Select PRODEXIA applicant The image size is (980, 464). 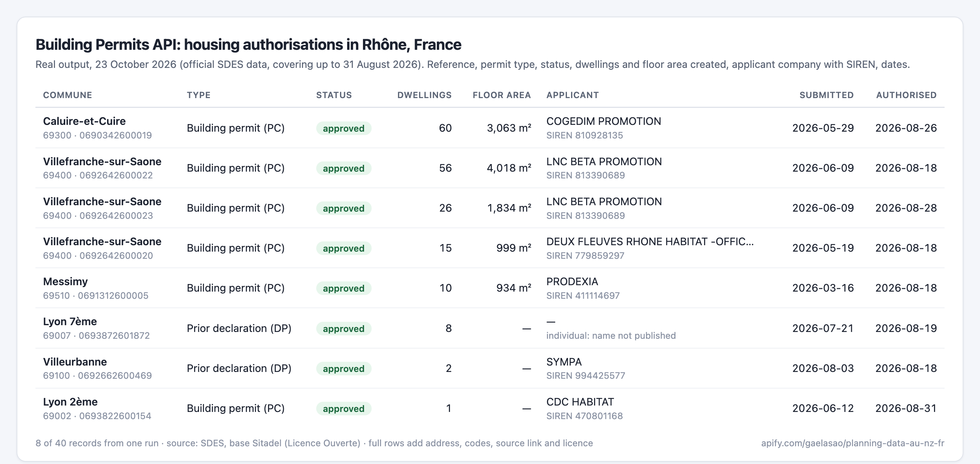point(572,282)
